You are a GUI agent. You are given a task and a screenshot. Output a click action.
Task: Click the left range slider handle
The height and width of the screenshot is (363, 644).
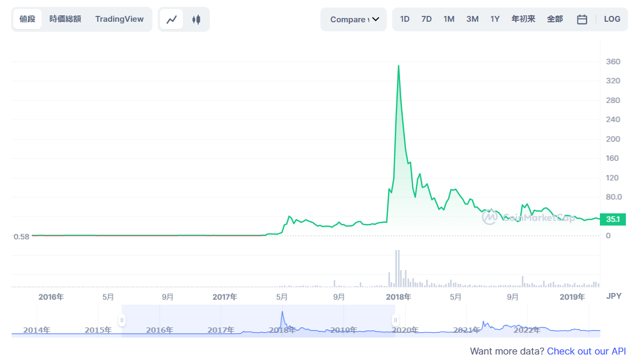pos(121,320)
